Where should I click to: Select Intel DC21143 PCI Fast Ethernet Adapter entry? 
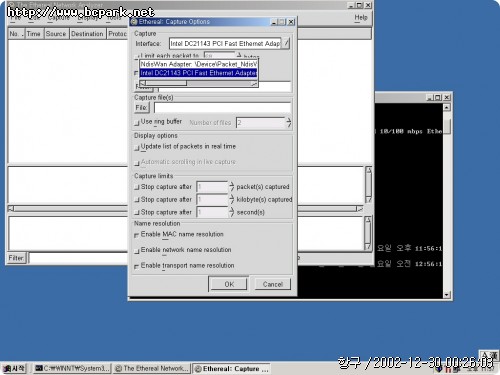198,73
